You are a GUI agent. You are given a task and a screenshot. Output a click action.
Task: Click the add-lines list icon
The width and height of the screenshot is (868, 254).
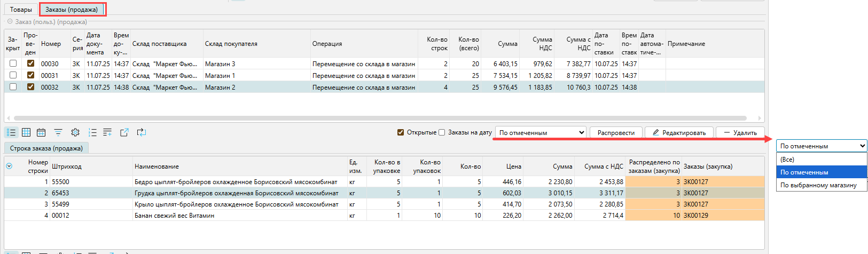click(107, 132)
